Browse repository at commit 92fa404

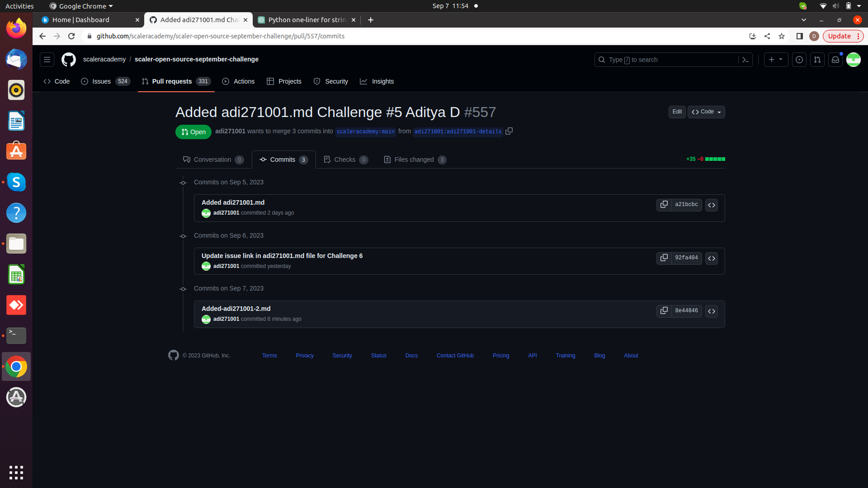711,258
